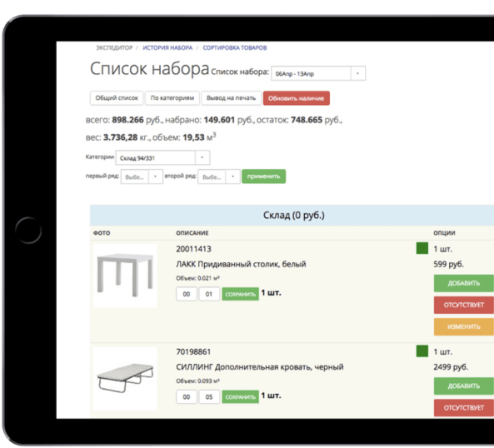The image size is (494, 448).
Task: Open the СИЛЛИНГ folding bed product photo
Action: (x=125, y=378)
